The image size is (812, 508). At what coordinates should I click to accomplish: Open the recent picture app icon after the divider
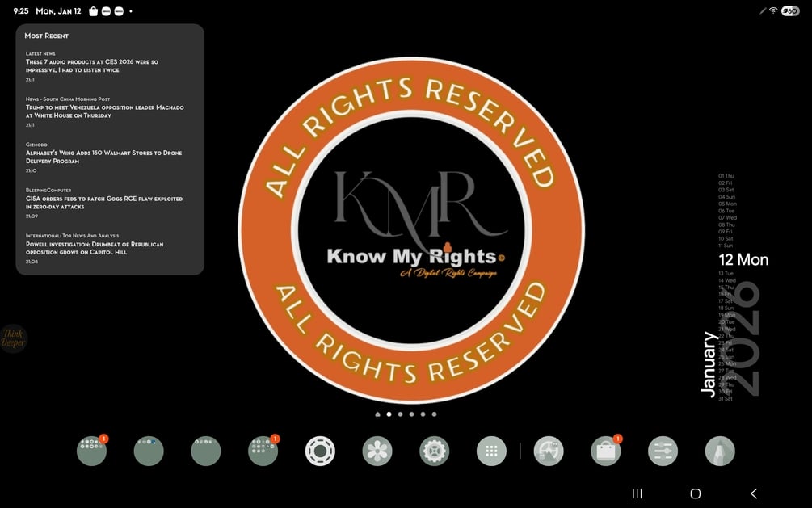click(x=549, y=451)
